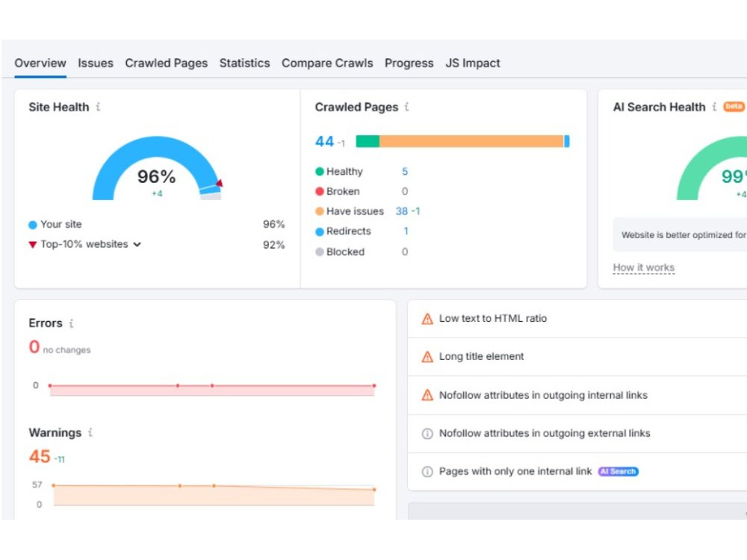Image resolution: width=747 pixels, height=560 pixels.
Task: Click the blue Your site legend dot
Action: 32,225
